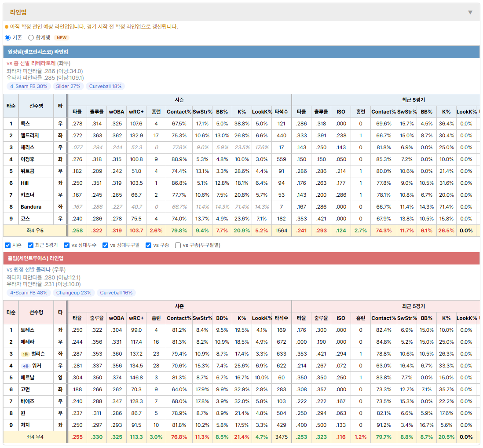Select player 이정후 in the lineup
Image resolution: width=483 pixels, height=448 pixels.
[x=27, y=159]
